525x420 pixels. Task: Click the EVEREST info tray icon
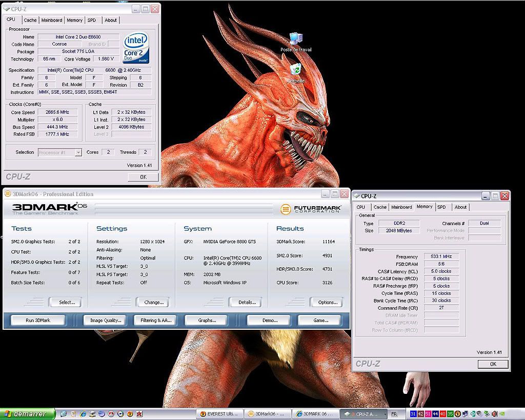click(458, 414)
